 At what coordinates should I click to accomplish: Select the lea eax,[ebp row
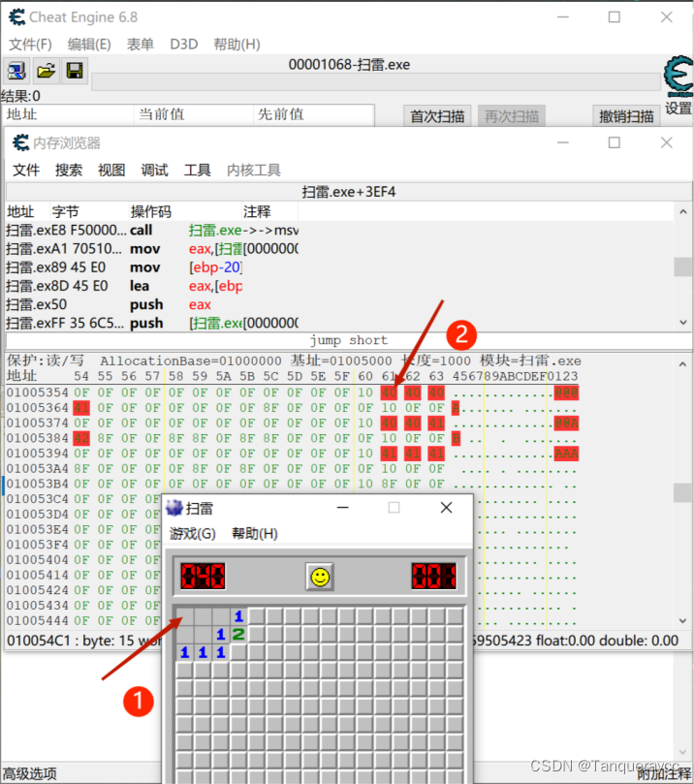[x=152, y=286]
